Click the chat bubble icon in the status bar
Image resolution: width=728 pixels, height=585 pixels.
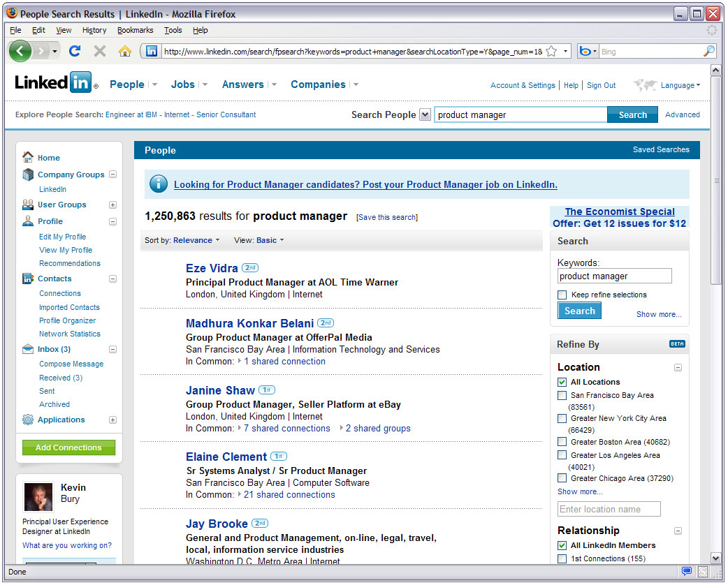click(x=687, y=571)
